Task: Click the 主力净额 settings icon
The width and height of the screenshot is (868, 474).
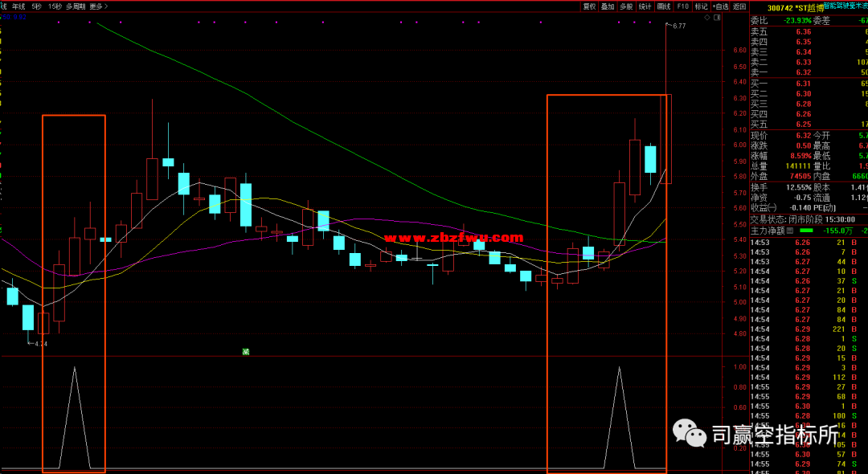Action: coord(789,230)
